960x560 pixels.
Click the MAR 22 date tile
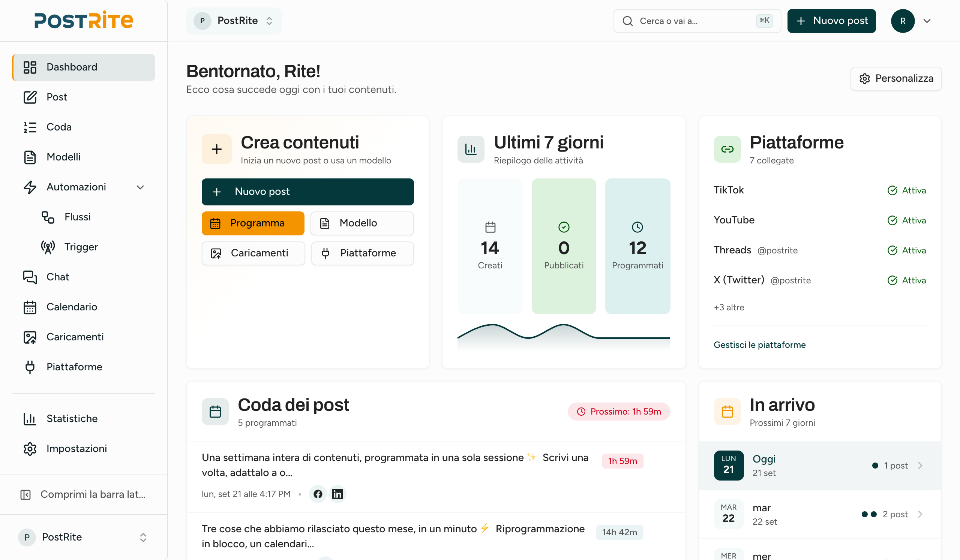click(x=728, y=515)
